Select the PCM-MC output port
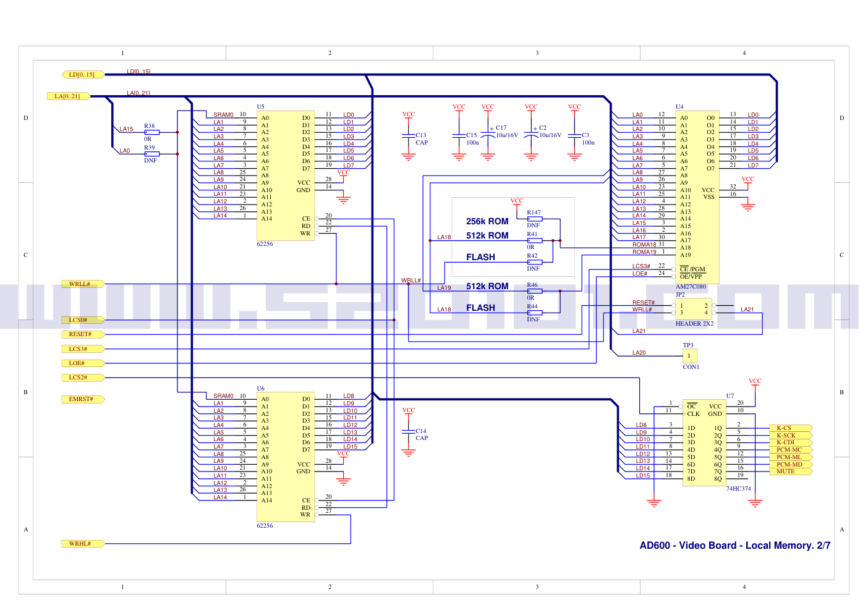The width and height of the screenshot is (868, 613). pos(791,450)
